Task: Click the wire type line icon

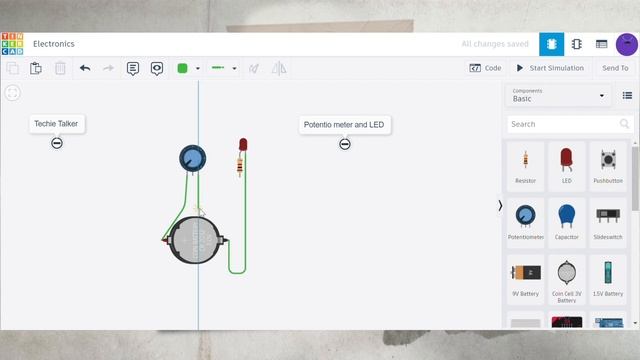Action: click(x=218, y=68)
